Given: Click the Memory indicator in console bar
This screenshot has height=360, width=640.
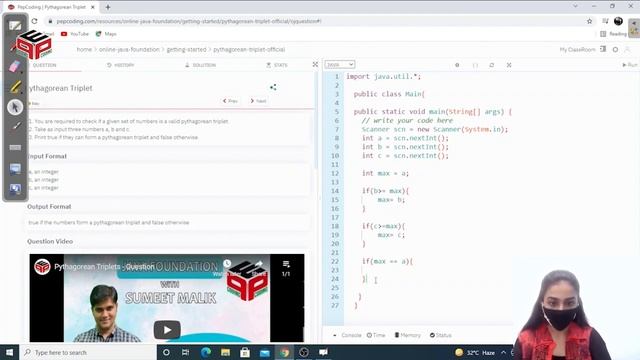Looking at the screenshot, I should point(407,335).
